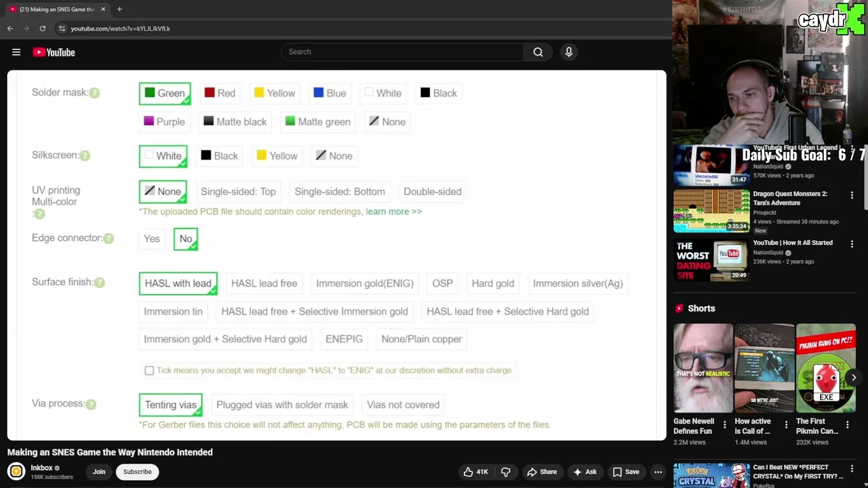Share the video
868x488 pixels.
(542, 472)
